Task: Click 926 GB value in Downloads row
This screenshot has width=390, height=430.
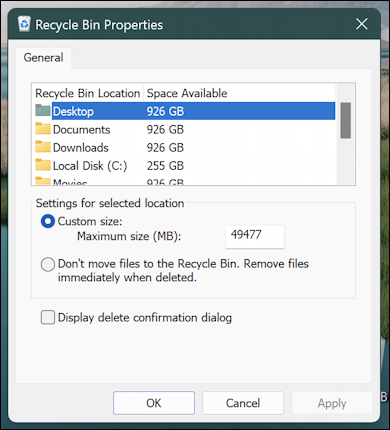Action: coord(165,147)
